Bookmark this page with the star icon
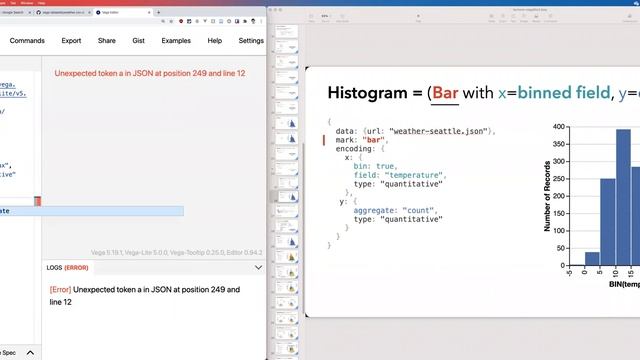The height and width of the screenshot is (360, 640). [x=171, y=21]
